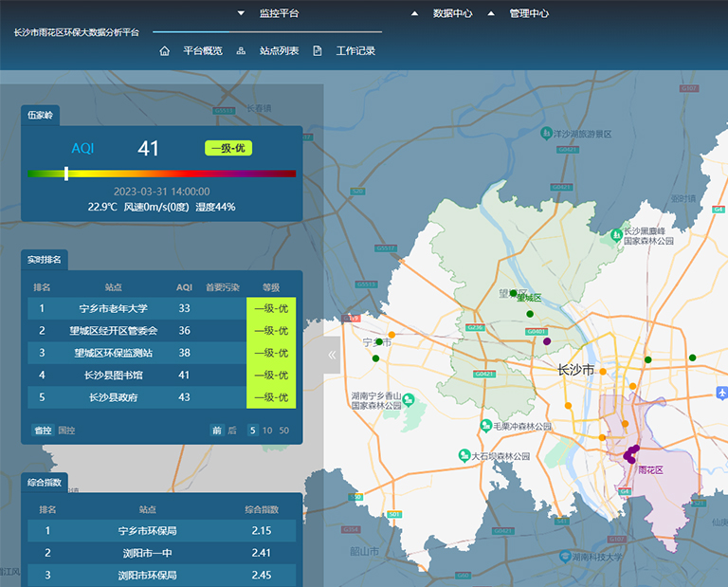Select 长沙县政府 ranking row
728x587 pixels.
pyautogui.click(x=161, y=397)
